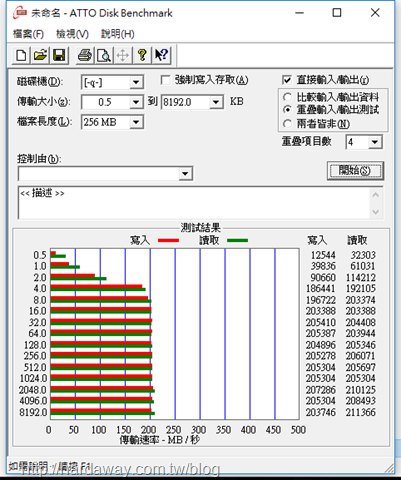Click write value 207286

(x=321, y=390)
